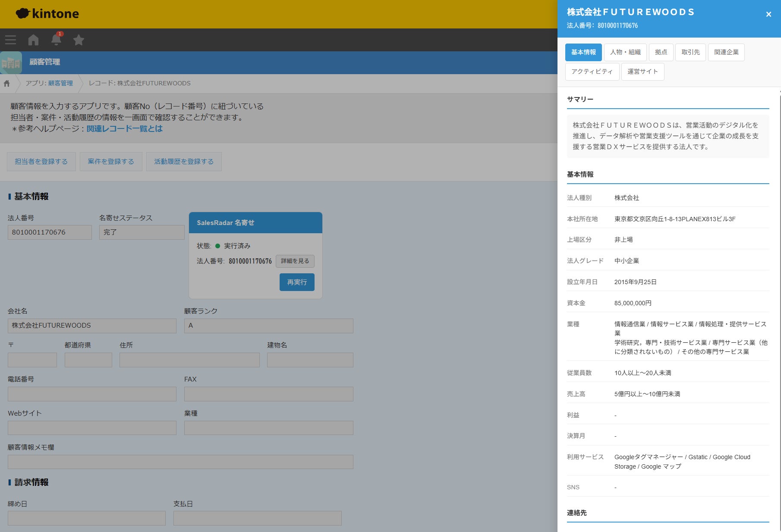Open the 関連レコード一覧とは help link

125,129
